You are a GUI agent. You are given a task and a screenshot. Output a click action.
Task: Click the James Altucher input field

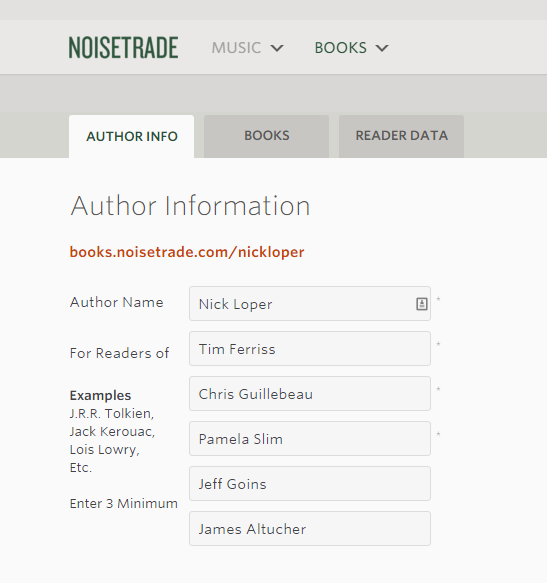310,529
